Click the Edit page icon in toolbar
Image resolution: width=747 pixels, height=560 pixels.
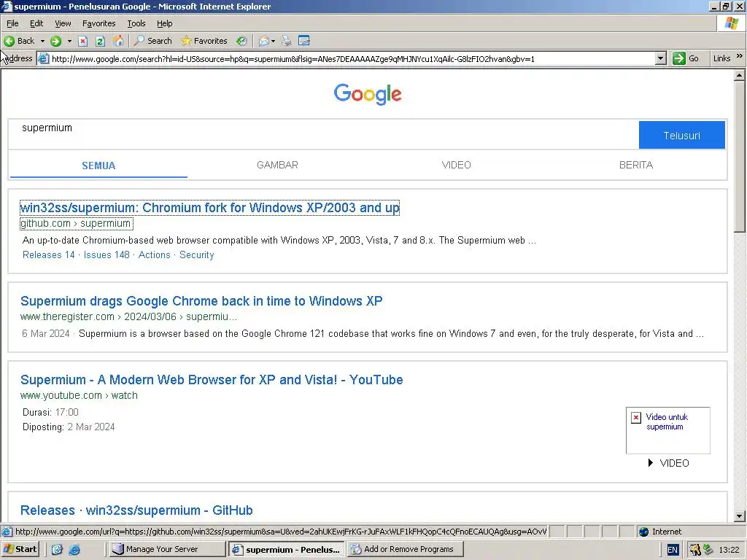point(304,41)
